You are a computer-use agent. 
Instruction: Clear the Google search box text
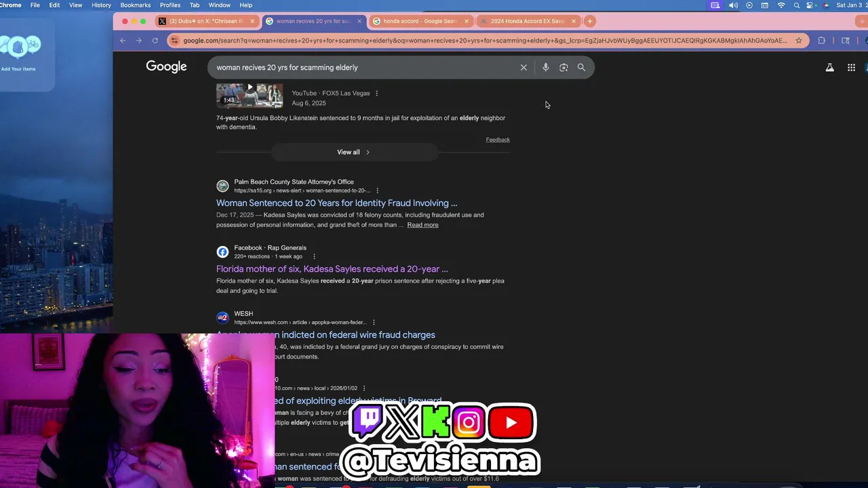pos(524,68)
